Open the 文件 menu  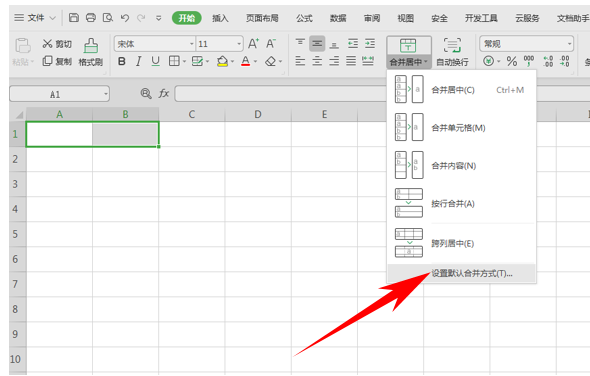(x=35, y=18)
